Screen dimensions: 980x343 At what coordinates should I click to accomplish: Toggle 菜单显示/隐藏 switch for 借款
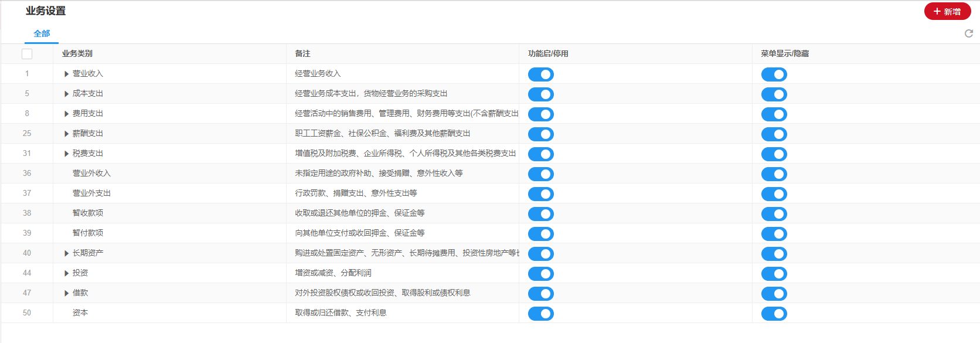pos(774,294)
